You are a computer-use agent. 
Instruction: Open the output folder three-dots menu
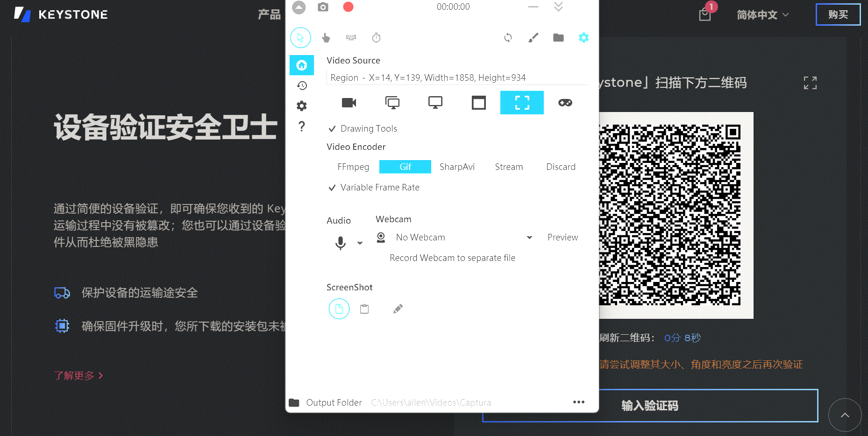[x=579, y=402]
